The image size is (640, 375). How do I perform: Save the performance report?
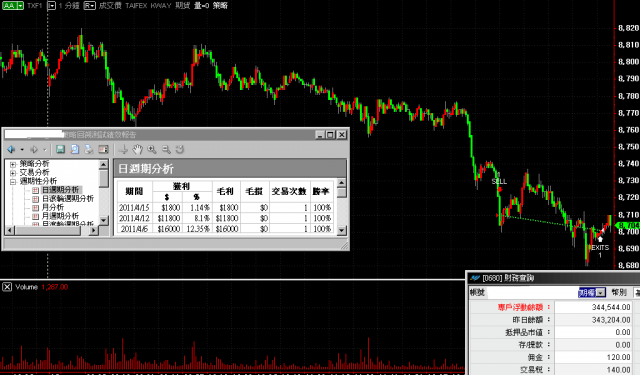60,149
